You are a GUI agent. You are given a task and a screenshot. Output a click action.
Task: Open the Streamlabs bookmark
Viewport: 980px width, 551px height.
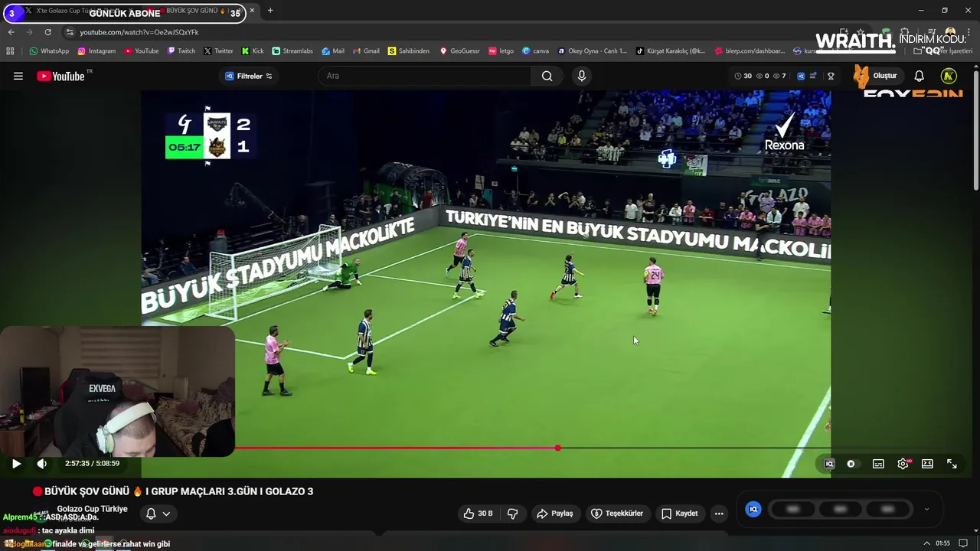click(292, 51)
